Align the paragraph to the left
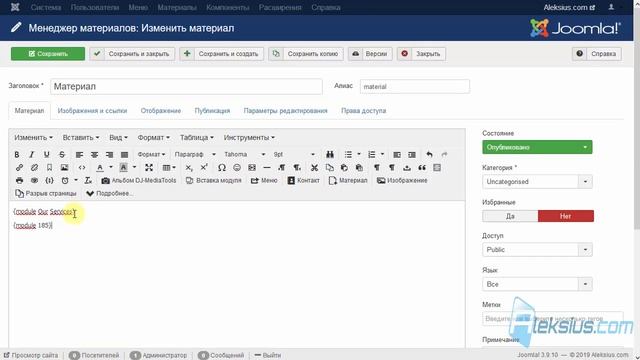The image size is (640, 360). tap(79, 155)
